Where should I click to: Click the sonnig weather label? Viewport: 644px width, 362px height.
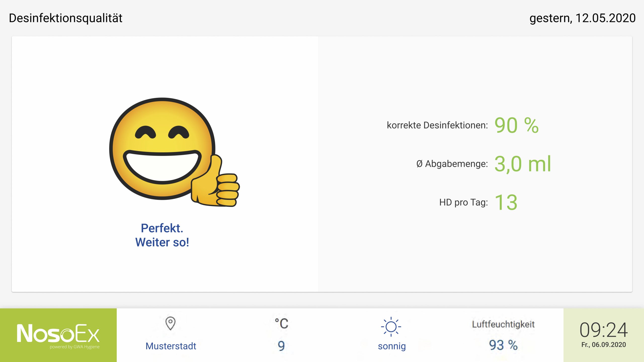click(392, 346)
